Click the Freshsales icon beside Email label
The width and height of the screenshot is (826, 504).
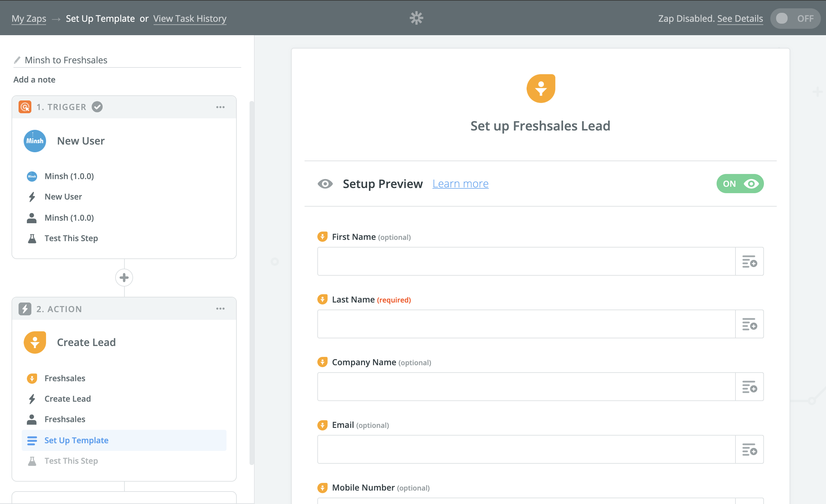pyautogui.click(x=322, y=425)
